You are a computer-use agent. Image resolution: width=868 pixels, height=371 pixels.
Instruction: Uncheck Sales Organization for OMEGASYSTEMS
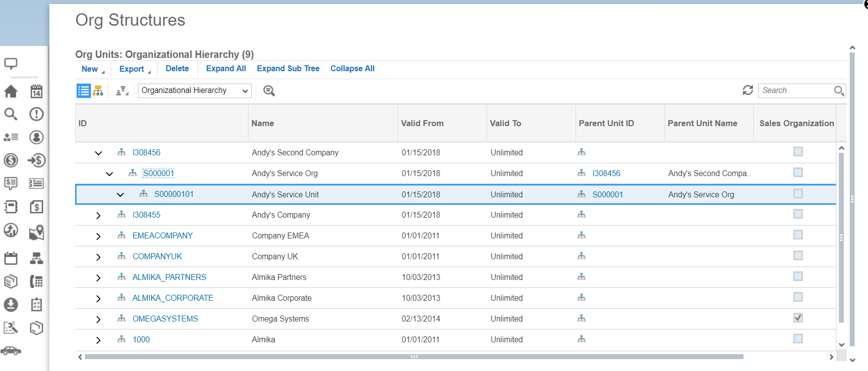click(798, 318)
